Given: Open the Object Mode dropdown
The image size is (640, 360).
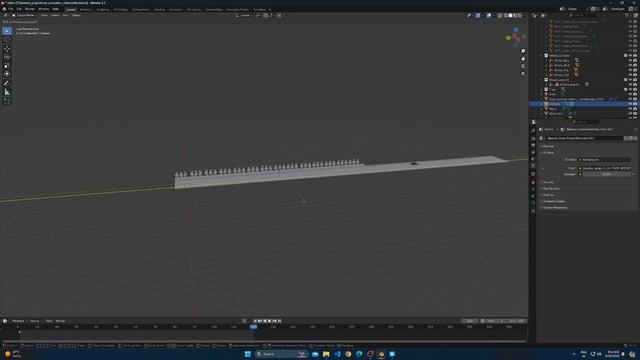Looking at the screenshot, I should point(25,16).
